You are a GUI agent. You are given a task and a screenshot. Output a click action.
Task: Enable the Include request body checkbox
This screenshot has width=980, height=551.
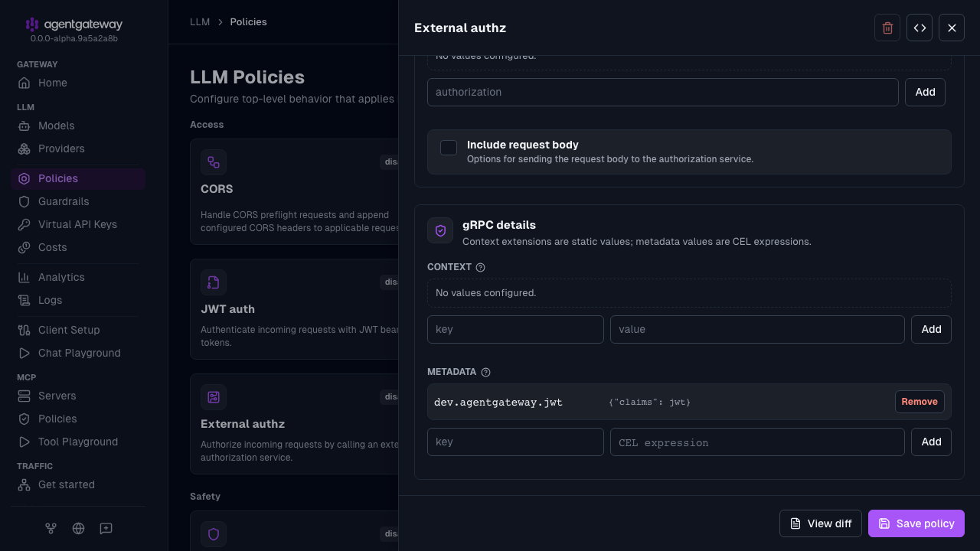[x=449, y=148]
